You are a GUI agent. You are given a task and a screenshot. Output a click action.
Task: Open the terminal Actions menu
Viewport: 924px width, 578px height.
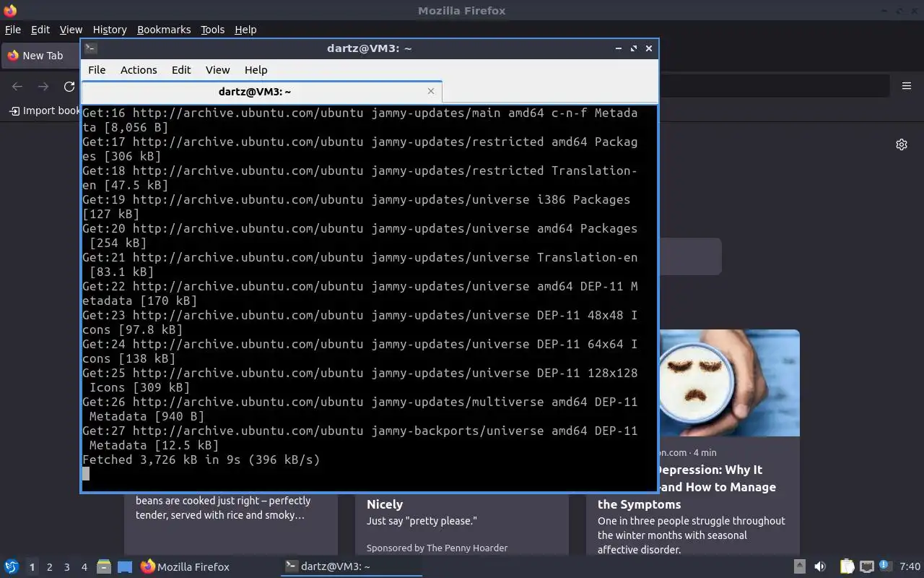tap(139, 70)
